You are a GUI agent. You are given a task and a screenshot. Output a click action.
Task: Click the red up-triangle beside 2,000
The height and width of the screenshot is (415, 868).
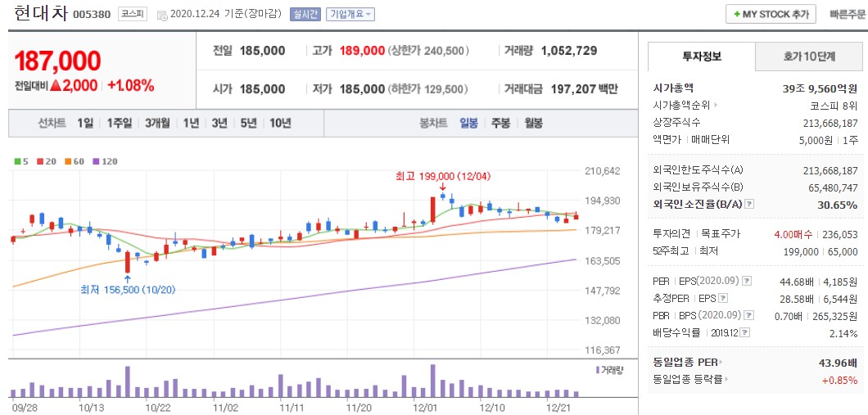55,86
